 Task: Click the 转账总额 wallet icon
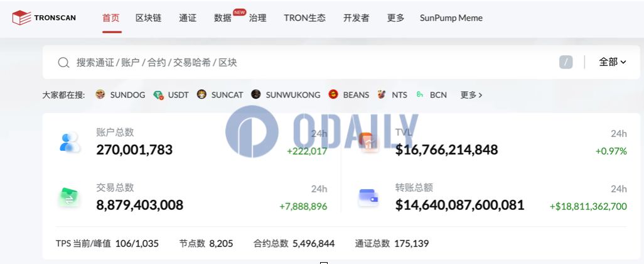[368, 197]
